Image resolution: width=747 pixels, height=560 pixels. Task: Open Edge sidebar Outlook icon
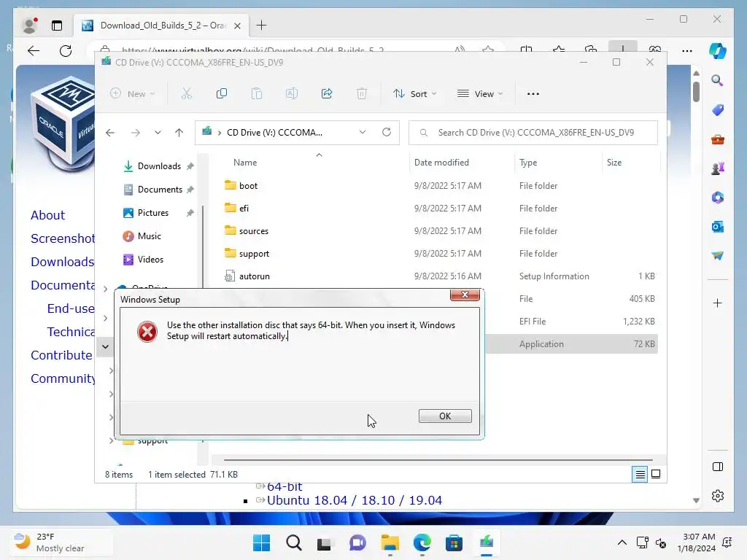(718, 227)
